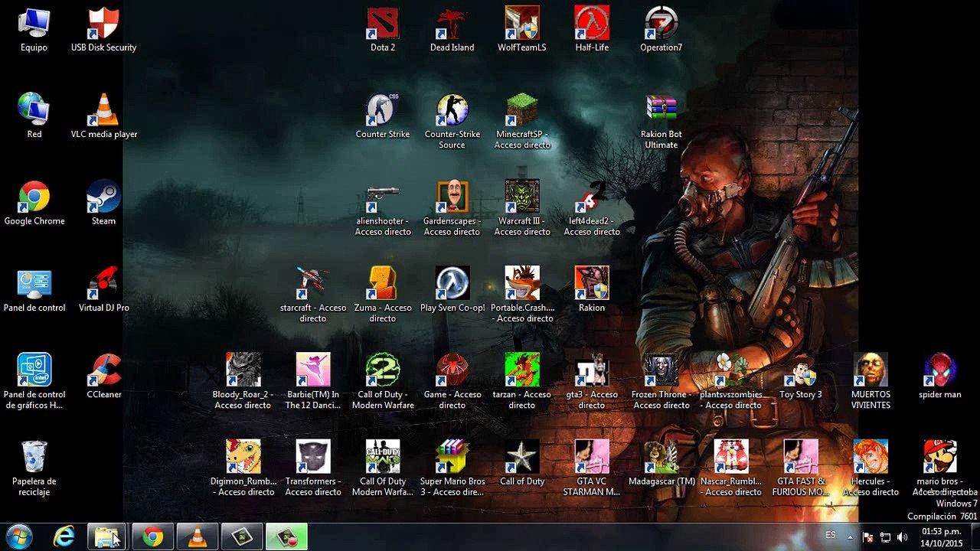Open the Red network icon
Viewport: 980px width, 551px height.
(34, 116)
